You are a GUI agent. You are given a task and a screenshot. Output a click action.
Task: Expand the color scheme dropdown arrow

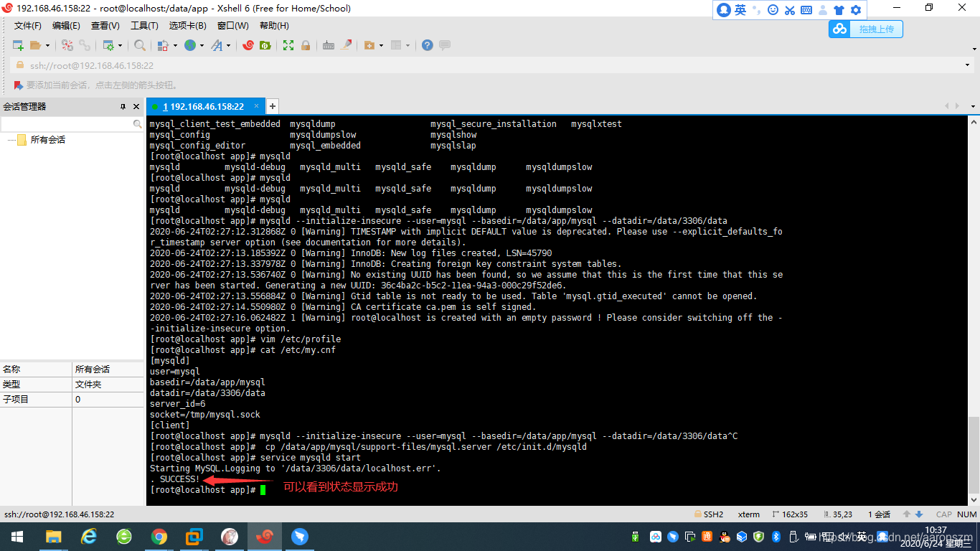tap(175, 45)
